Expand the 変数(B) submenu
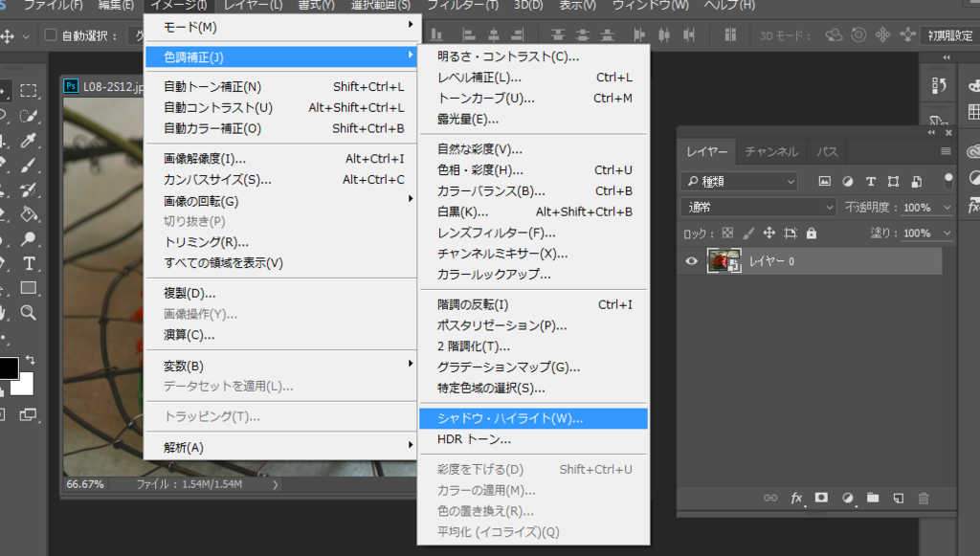 tap(281, 366)
